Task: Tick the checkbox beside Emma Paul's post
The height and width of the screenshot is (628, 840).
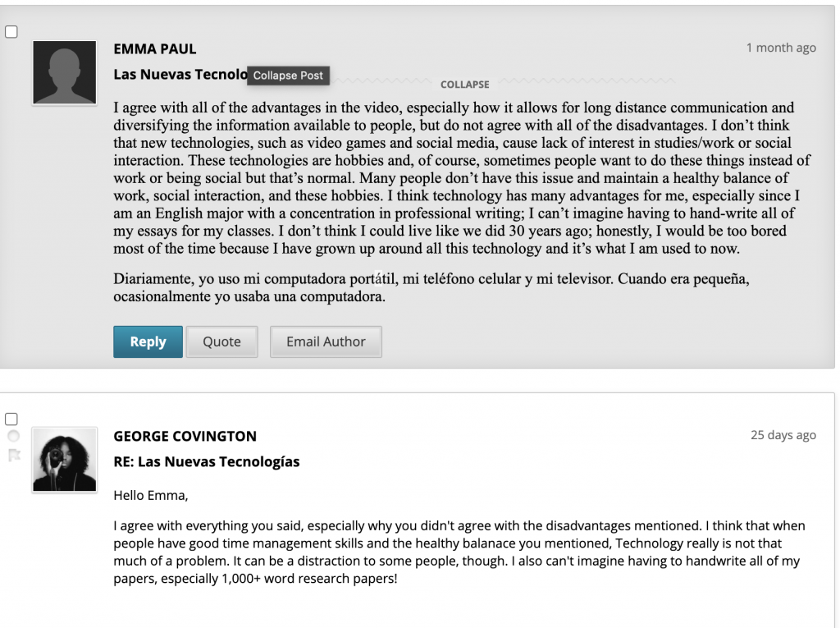Action: [11, 32]
